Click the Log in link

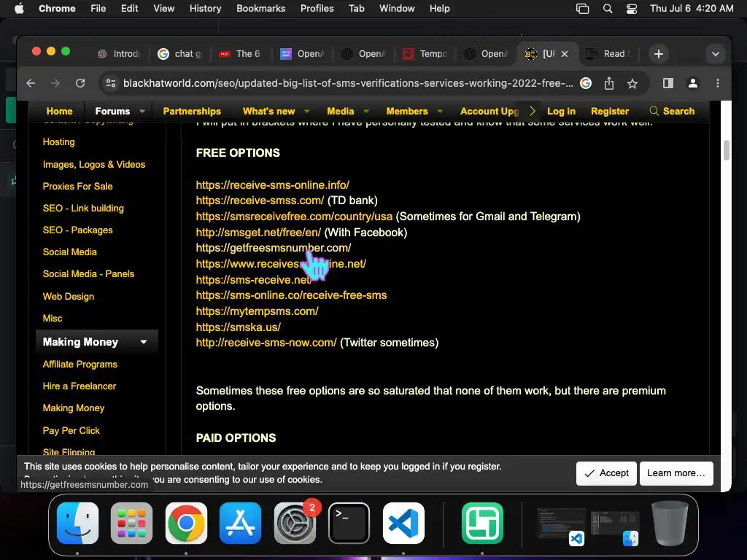tap(561, 111)
